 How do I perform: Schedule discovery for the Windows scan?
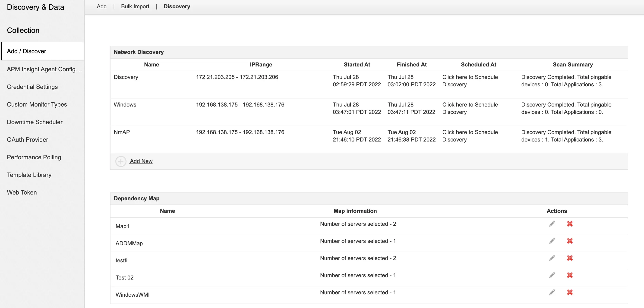coord(470,108)
